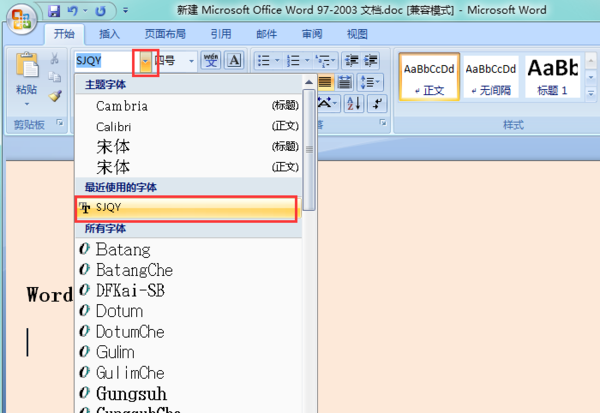Open the bullet style dropdown arrow
Screen dimensions: 600x413
(x=277, y=60)
